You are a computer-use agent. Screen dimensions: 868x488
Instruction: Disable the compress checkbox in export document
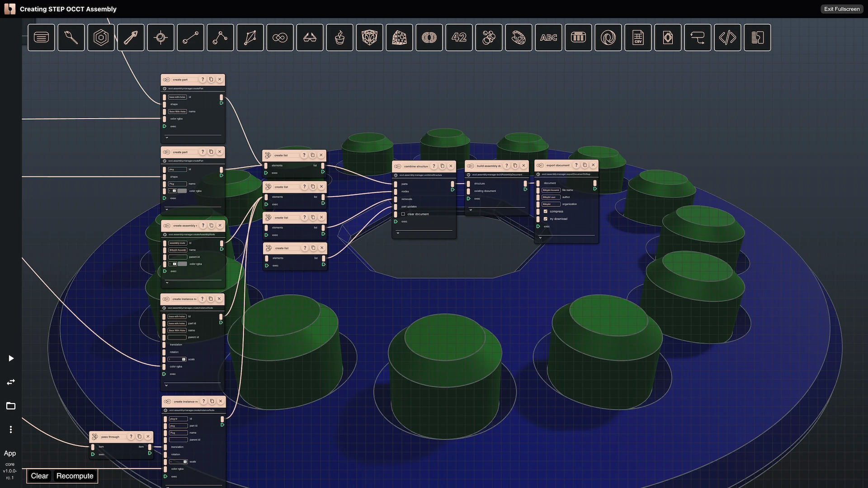pyautogui.click(x=546, y=211)
